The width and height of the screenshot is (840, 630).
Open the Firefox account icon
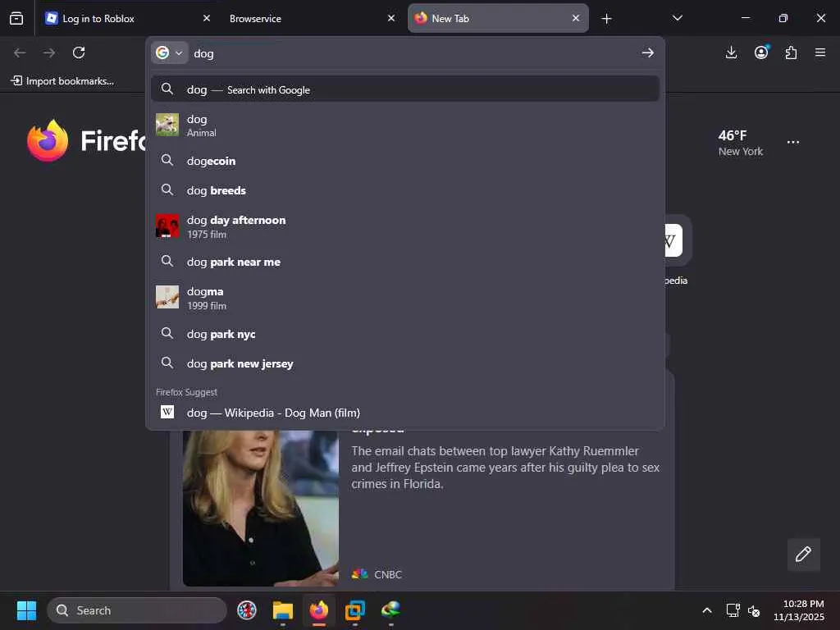[760, 52]
